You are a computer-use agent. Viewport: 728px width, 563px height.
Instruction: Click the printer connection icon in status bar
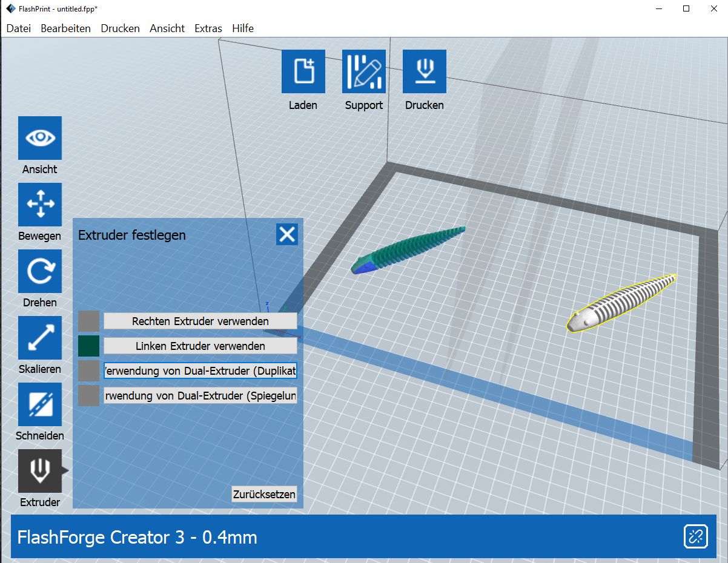(696, 536)
